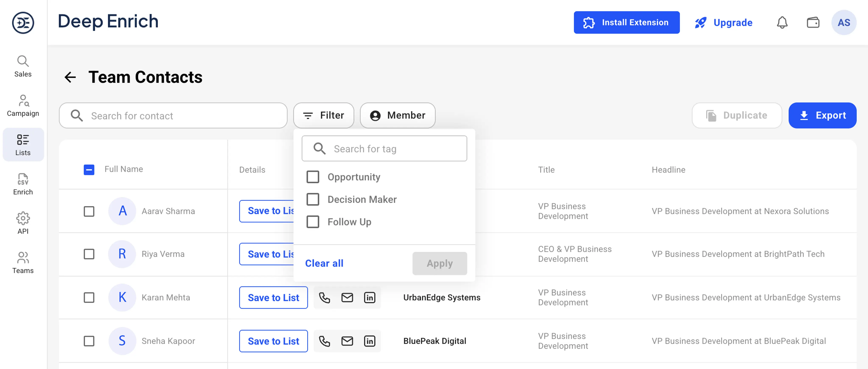
Task: Apply the selected tag filters
Action: [439, 263]
